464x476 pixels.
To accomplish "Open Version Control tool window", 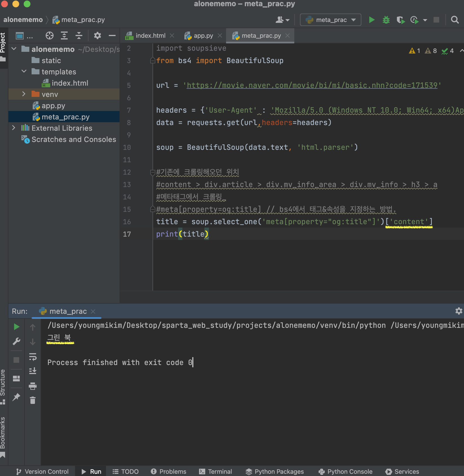I will coord(42,471).
